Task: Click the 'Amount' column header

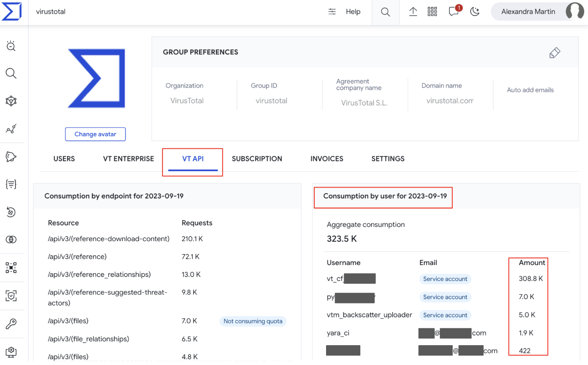Action: tap(532, 263)
